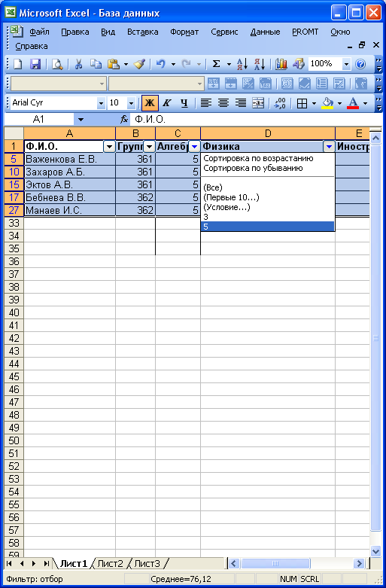Select row header 36

tap(14, 261)
